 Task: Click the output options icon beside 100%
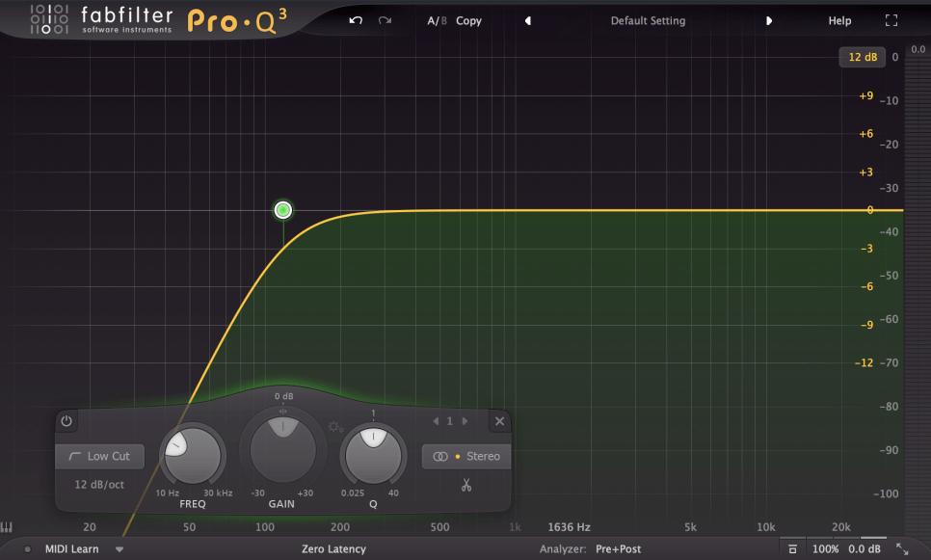coord(792,548)
